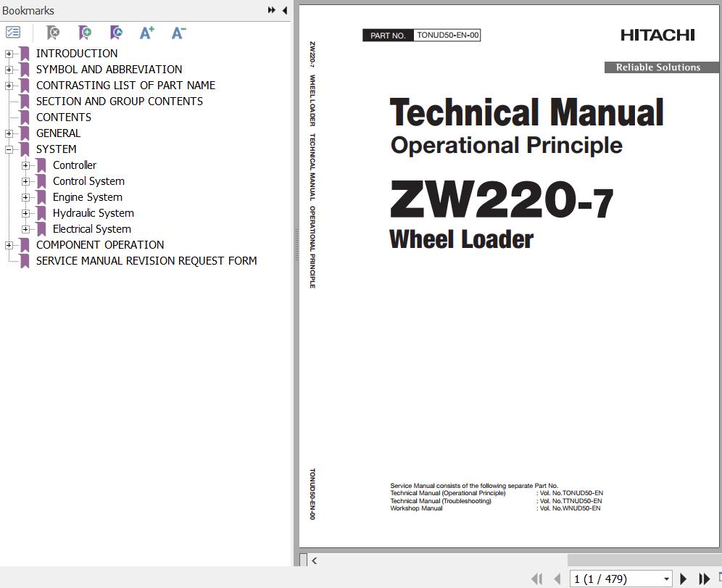The image size is (722, 588).
Task: Open the CONTRASTING LIST OF PART NAME bookmark
Action: (x=125, y=85)
